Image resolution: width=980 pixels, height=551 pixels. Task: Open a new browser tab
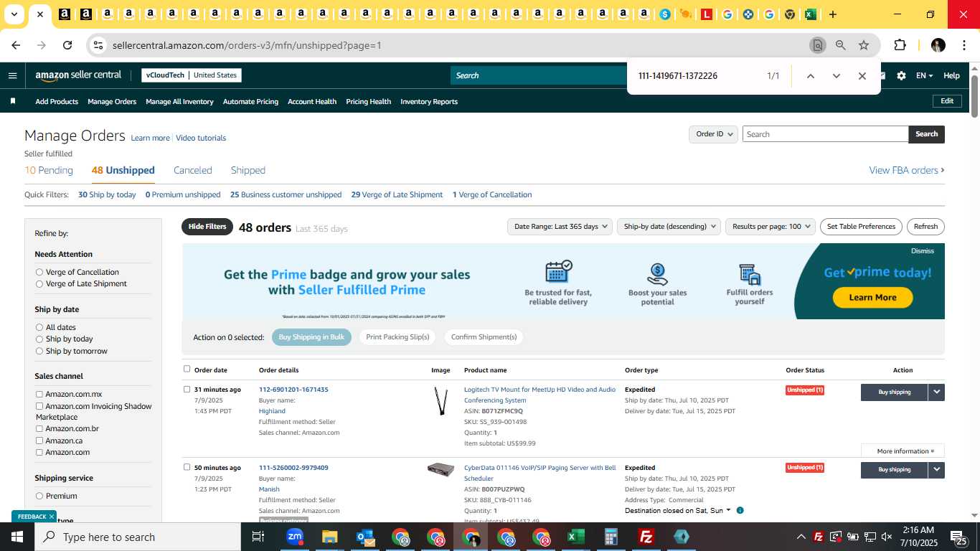pyautogui.click(x=832, y=14)
